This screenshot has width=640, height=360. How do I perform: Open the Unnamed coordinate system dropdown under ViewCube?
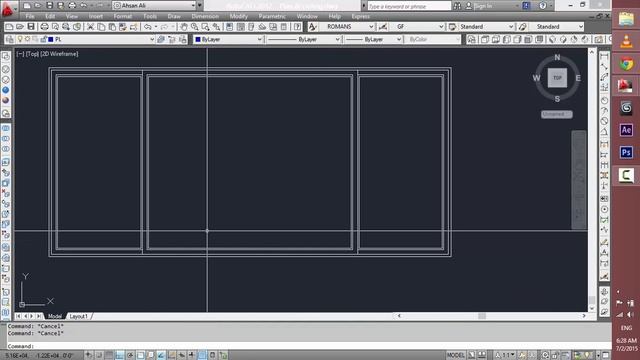tap(557, 114)
